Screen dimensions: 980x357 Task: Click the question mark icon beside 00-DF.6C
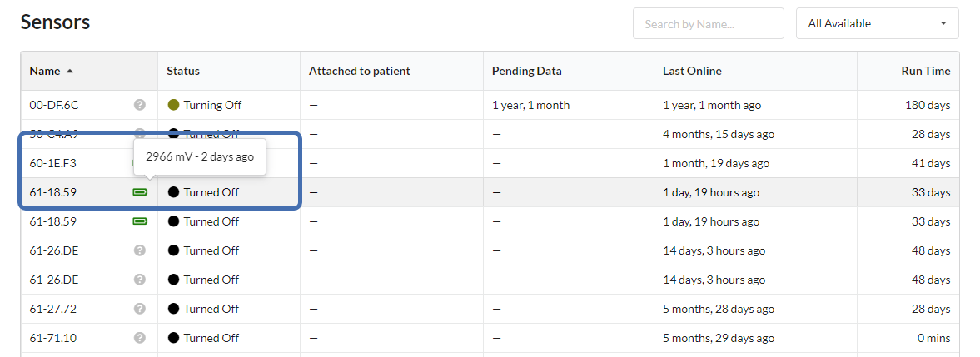[139, 105]
